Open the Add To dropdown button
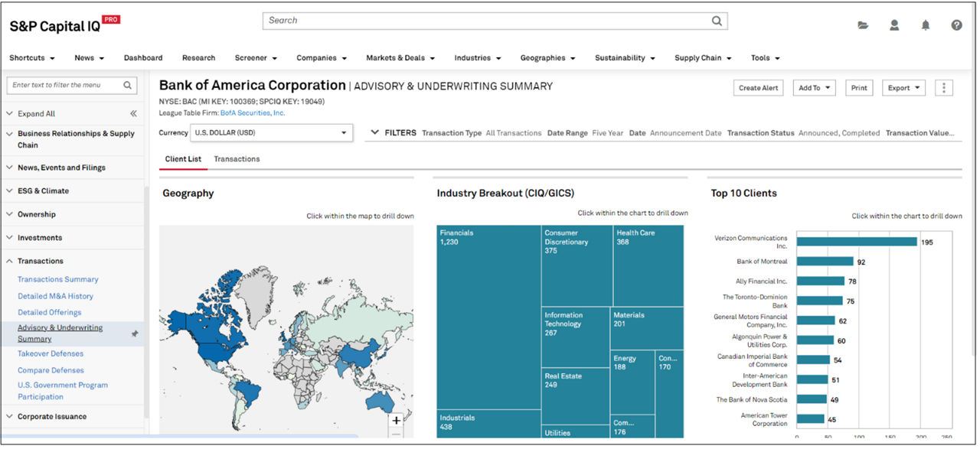The width and height of the screenshot is (980, 449). (x=814, y=88)
